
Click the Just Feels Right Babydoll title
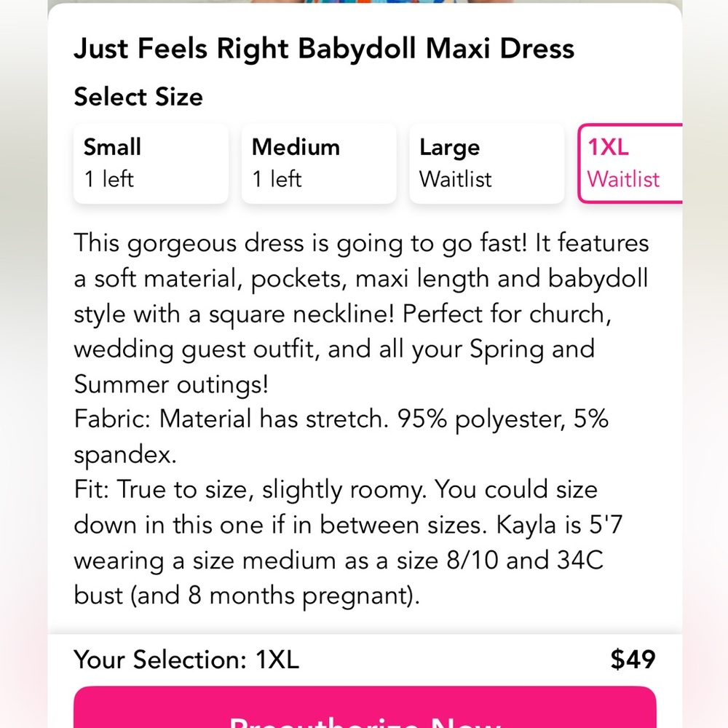pos(323,48)
